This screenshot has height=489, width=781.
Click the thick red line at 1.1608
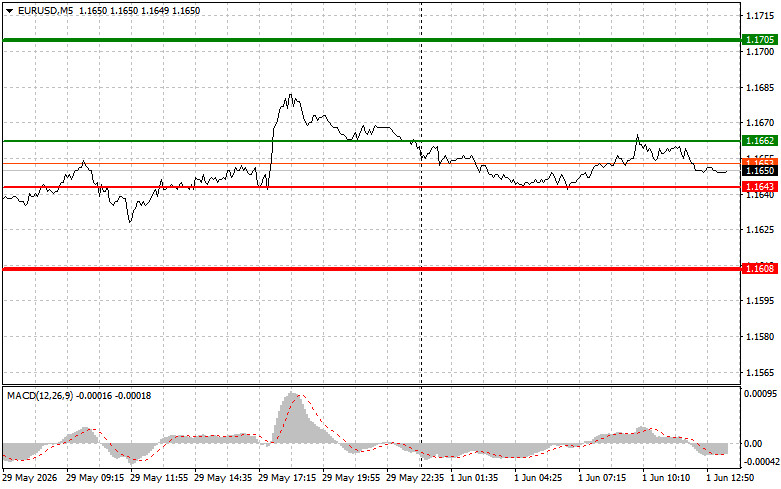click(x=372, y=269)
